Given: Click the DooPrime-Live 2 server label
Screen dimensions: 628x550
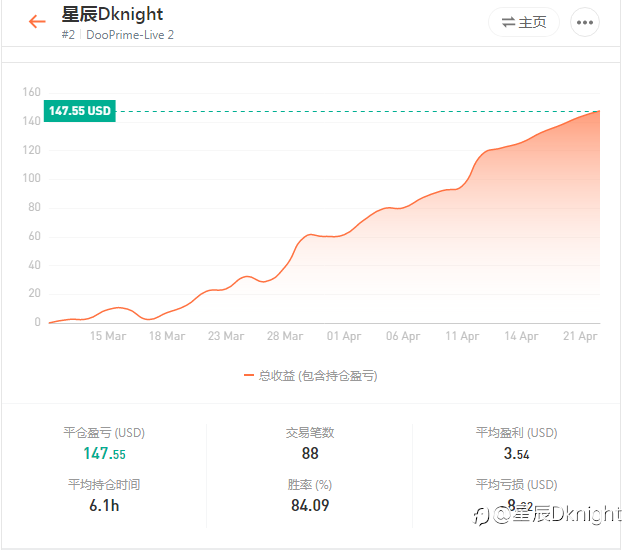Looking at the screenshot, I should 130,35.
